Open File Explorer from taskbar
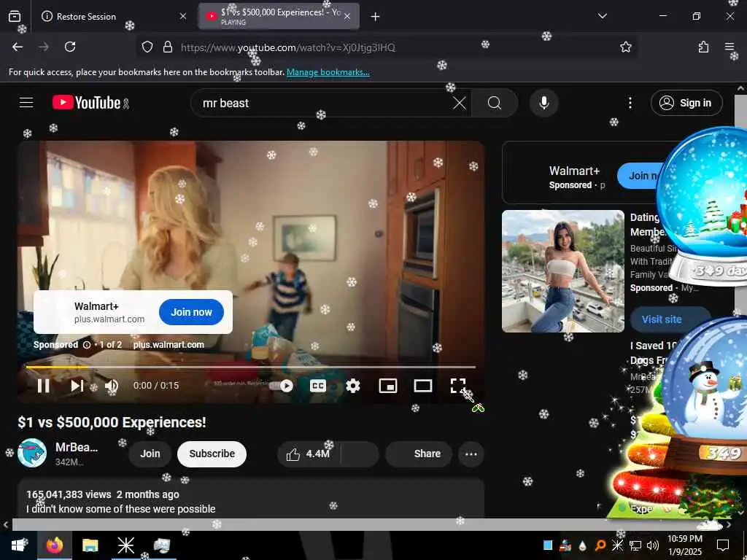Image resolution: width=747 pixels, height=560 pixels. pyautogui.click(x=90, y=545)
